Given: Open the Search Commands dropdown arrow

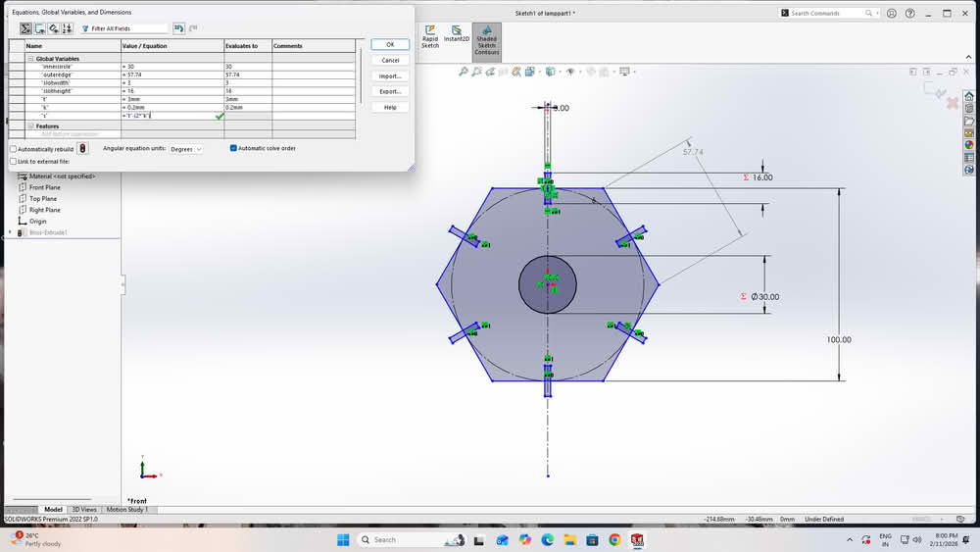Looking at the screenshot, I should tap(877, 13).
